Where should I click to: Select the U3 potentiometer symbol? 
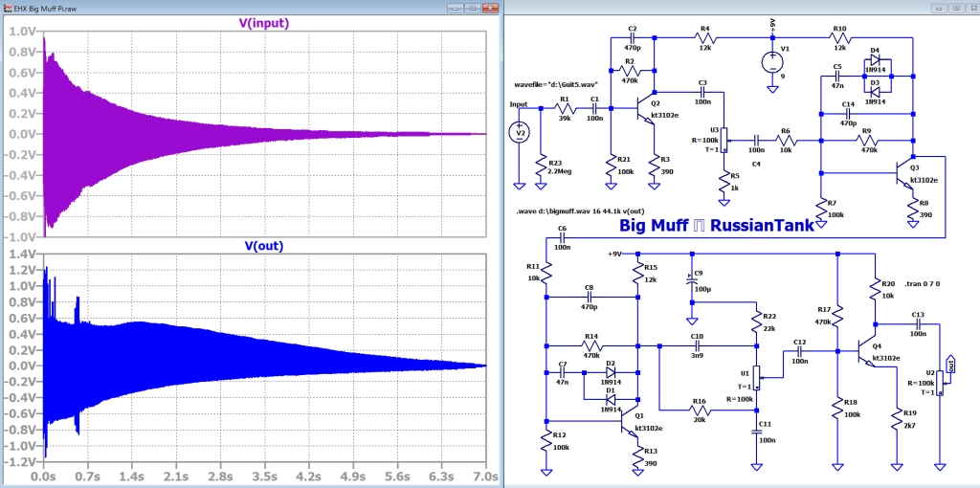pyautogui.click(x=724, y=140)
